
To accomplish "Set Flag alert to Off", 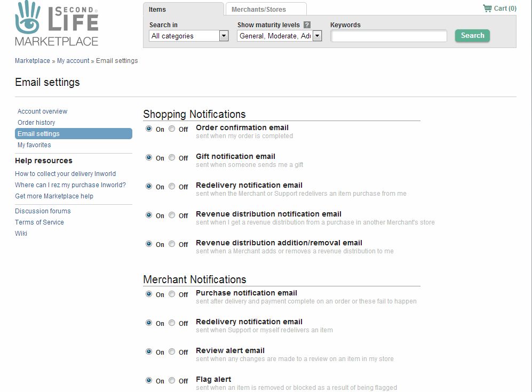I will point(172,381).
